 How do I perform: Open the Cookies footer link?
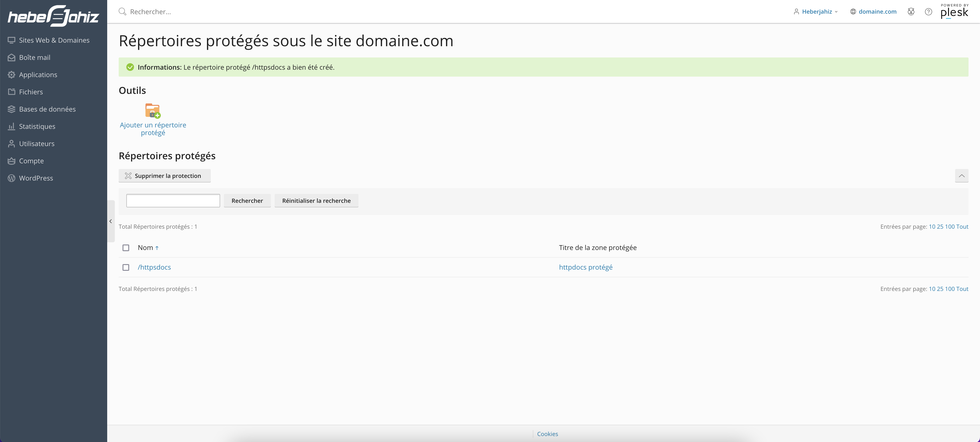click(x=547, y=434)
